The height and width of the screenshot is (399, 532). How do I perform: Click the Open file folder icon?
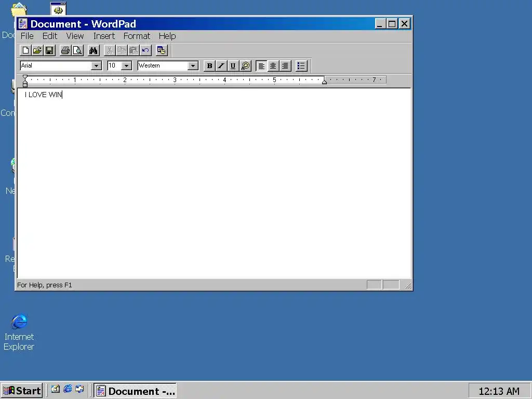tap(37, 50)
